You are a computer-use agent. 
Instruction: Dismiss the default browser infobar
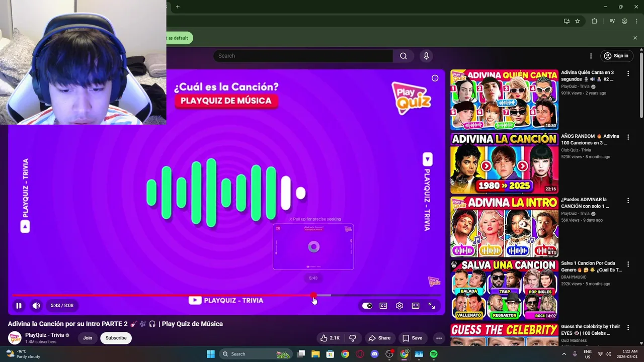(x=635, y=38)
